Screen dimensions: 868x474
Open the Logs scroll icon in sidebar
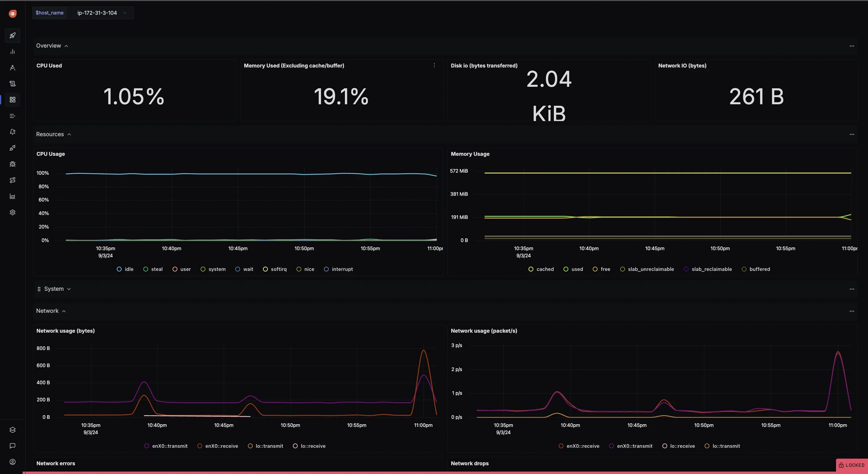tap(12, 83)
